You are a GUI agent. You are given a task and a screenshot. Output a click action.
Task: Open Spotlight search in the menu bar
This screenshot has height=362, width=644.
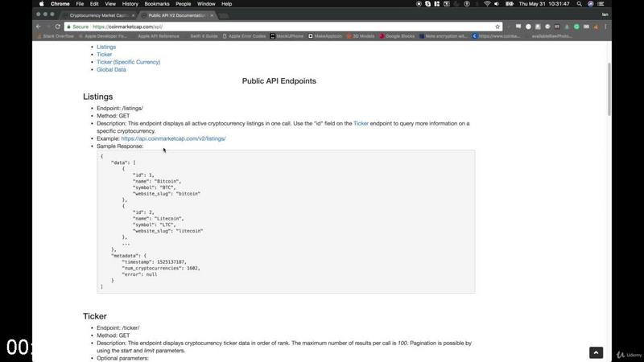(579, 4)
